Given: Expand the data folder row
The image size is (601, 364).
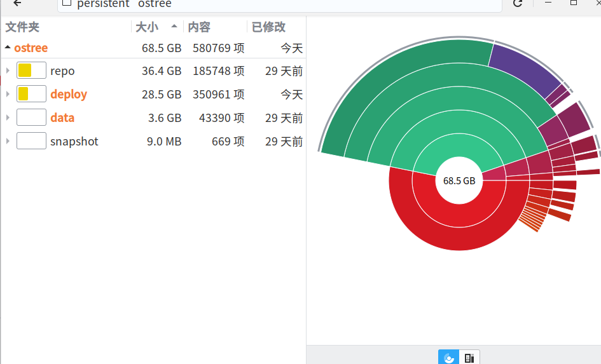Looking at the screenshot, I should (x=8, y=118).
